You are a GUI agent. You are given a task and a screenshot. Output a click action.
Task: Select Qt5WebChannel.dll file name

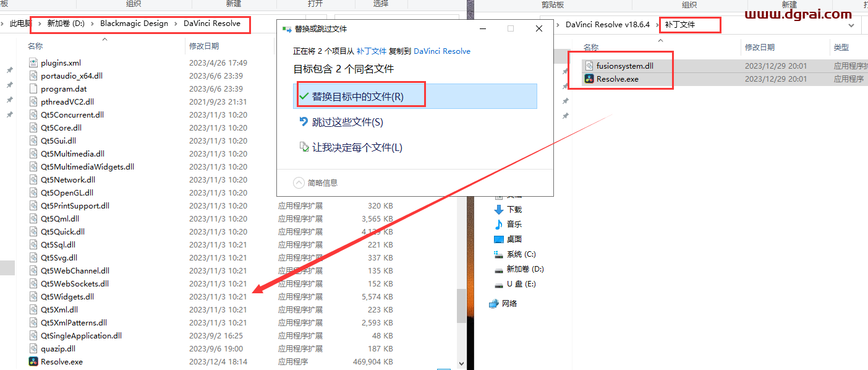pyautogui.click(x=75, y=270)
